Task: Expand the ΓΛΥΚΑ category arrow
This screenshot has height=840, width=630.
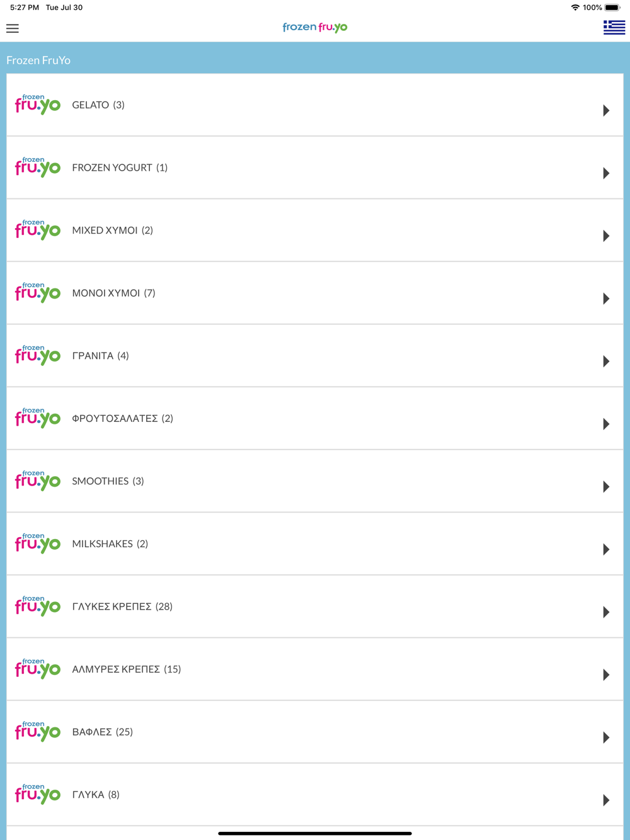Action: point(606,800)
